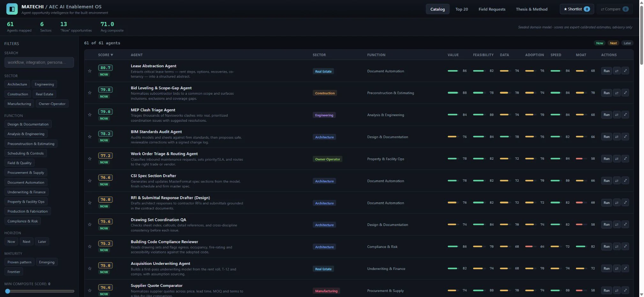Click the MOAT column header

click(581, 55)
